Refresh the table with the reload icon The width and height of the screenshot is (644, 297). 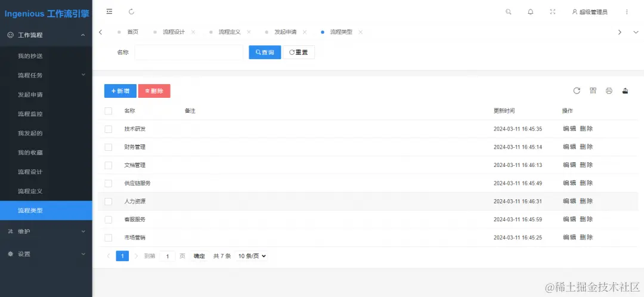pos(577,91)
